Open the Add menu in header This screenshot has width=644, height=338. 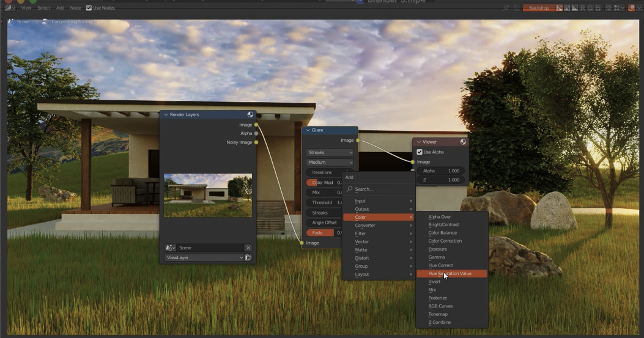[x=60, y=8]
